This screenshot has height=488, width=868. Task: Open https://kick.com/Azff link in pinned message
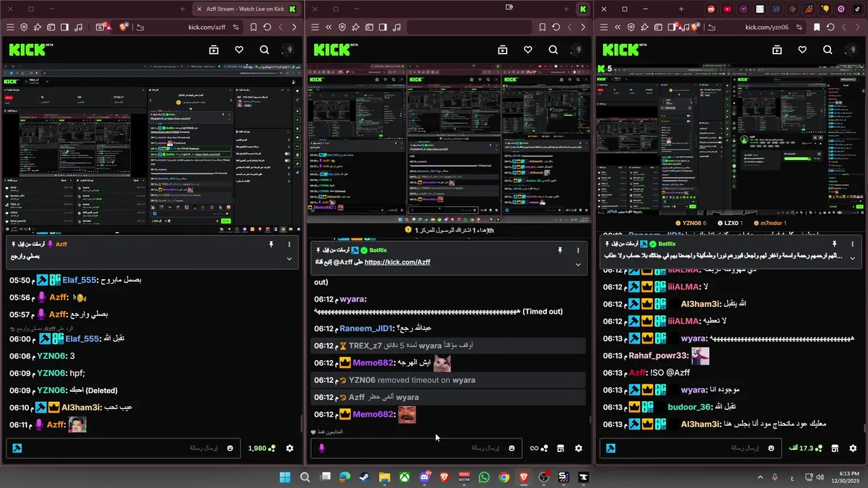coord(397,262)
